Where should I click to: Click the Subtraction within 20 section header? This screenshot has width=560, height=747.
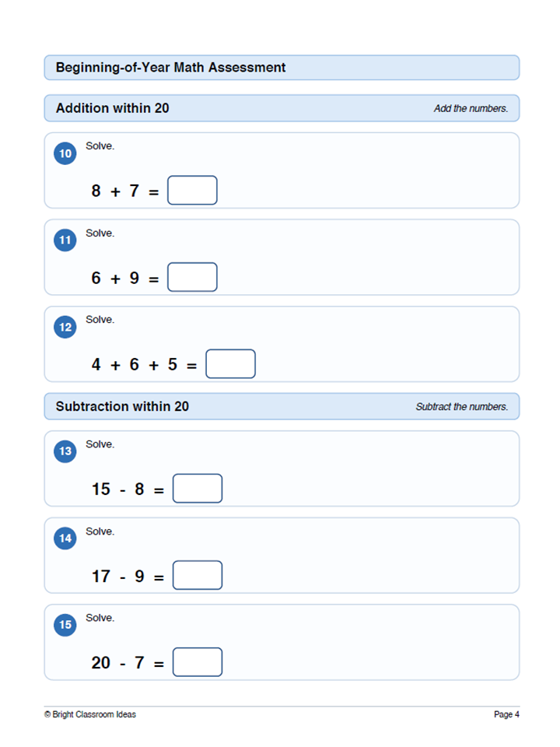[122, 406]
